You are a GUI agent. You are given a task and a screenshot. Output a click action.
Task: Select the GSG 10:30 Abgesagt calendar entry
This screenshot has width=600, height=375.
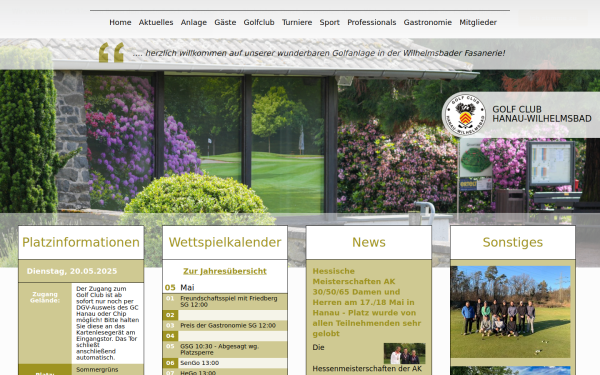[220, 349]
